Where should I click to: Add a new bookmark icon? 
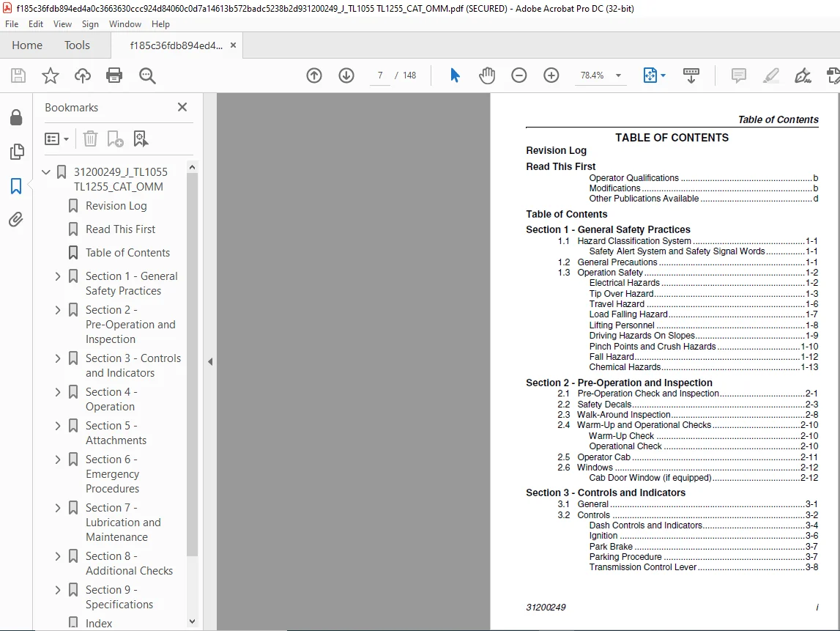[x=115, y=139]
